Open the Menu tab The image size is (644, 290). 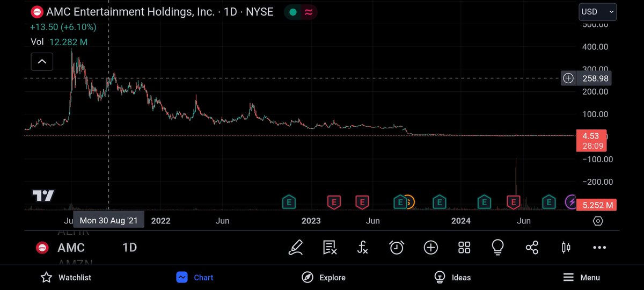tap(581, 277)
